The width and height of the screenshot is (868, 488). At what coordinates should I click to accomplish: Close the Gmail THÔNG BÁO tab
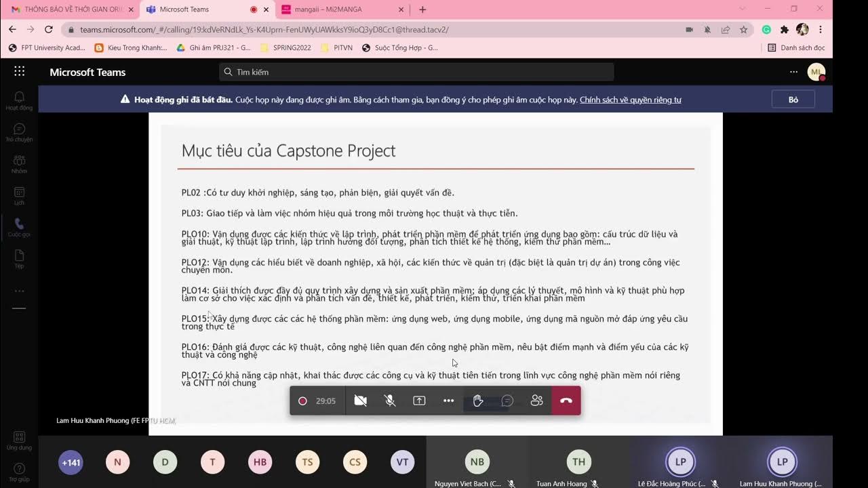click(131, 9)
